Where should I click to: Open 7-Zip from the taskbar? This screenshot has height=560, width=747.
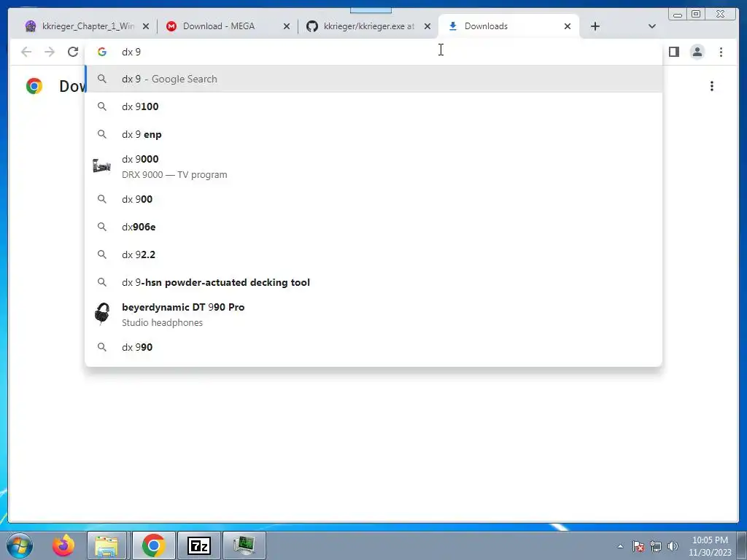pos(199,545)
